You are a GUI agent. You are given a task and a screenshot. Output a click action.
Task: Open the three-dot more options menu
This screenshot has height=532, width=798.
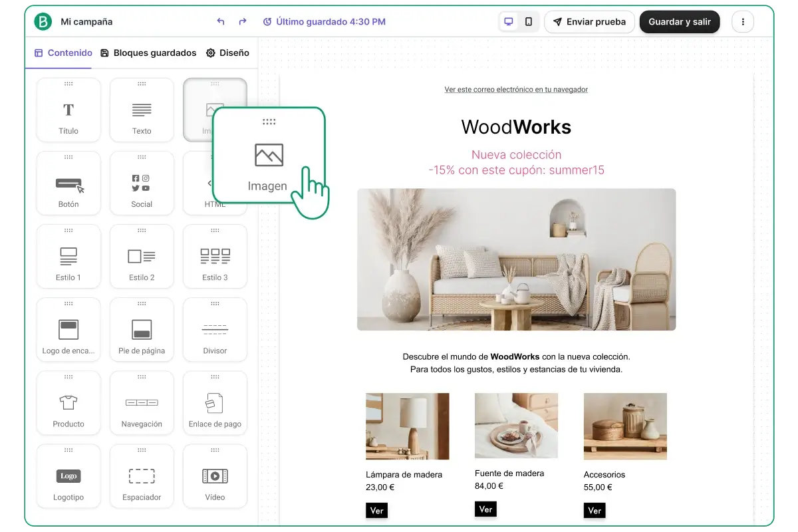[x=743, y=22]
